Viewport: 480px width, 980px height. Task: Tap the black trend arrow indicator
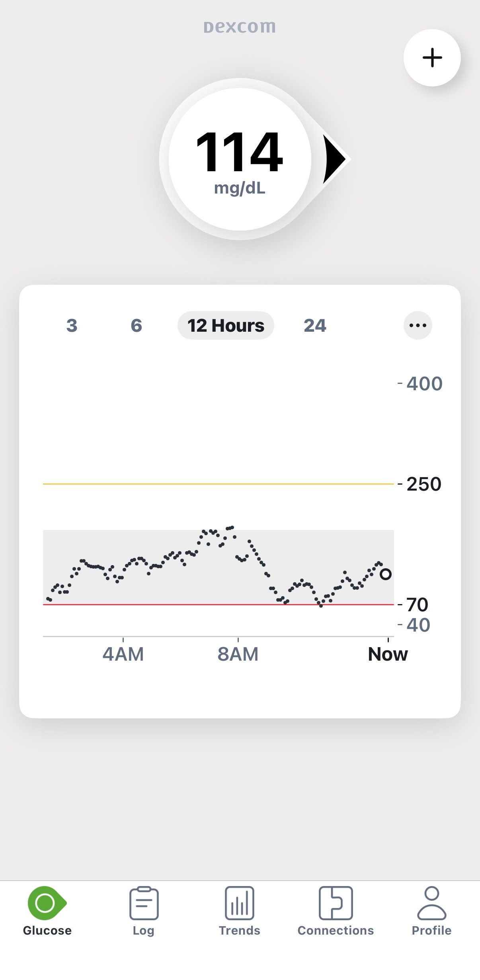pyautogui.click(x=335, y=159)
